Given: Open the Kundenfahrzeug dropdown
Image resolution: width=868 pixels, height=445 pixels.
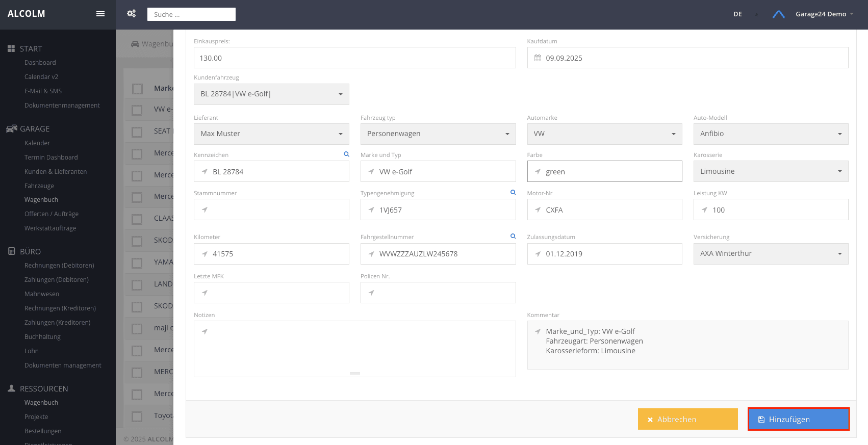Looking at the screenshot, I should coord(271,94).
